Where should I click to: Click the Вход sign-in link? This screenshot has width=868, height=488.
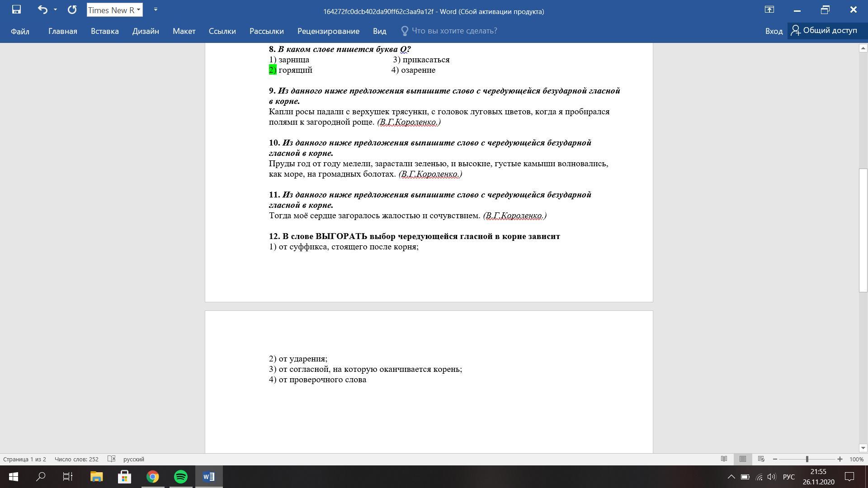coord(774,31)
